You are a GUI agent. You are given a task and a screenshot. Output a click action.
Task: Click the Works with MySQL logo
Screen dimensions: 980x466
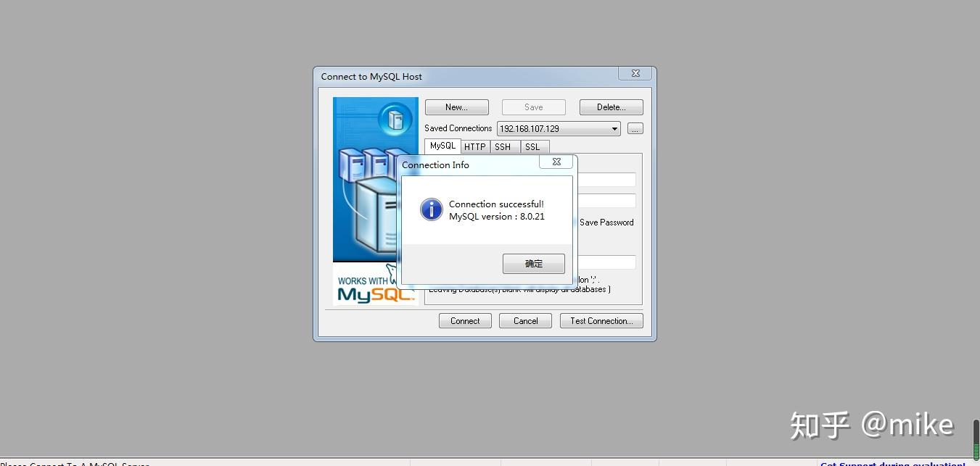click(376, 284)
